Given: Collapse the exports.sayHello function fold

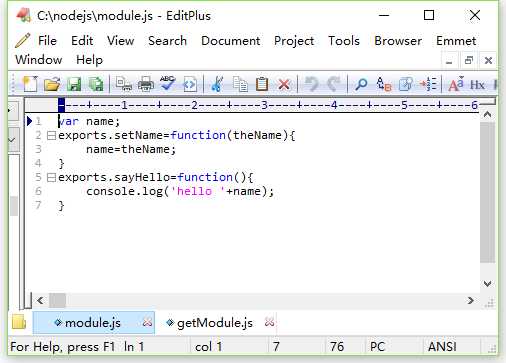Looking at the screenshot, I should (x=51, y=177).
